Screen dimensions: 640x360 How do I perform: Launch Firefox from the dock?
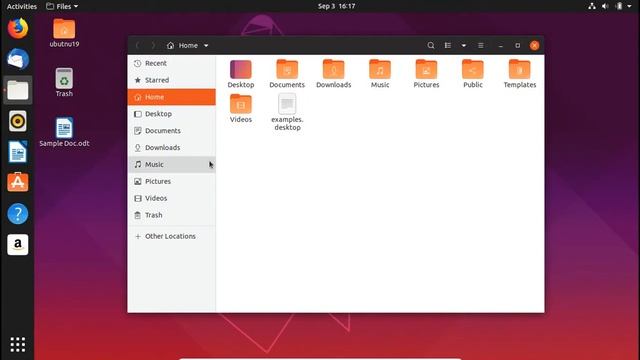pyautogui.click(x=18, y=28)
